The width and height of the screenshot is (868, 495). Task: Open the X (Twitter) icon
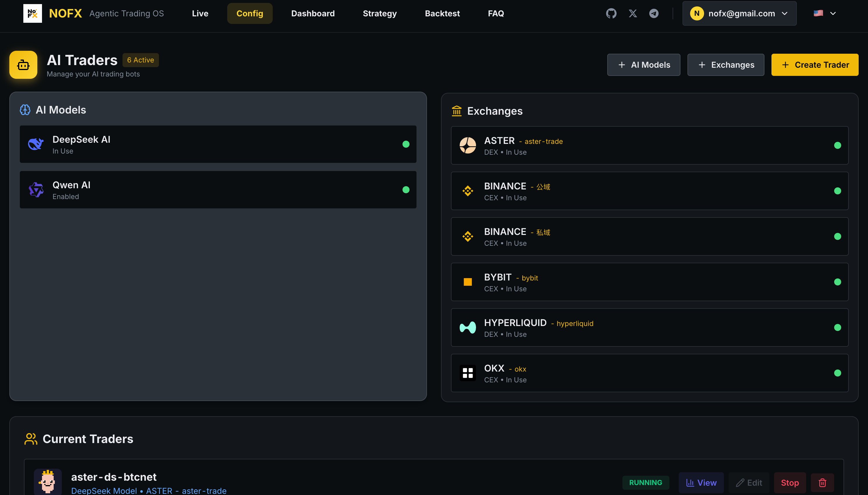pyautogui.click(x=633, y=13)
